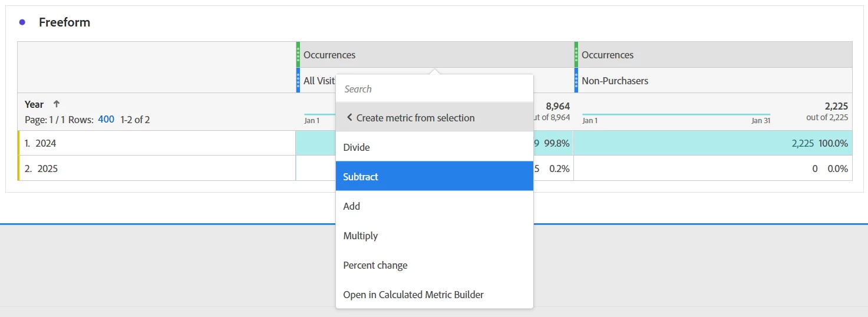Click the second Occurrences green drag handle
Screen dimensions: 868x317
[576, 55]
